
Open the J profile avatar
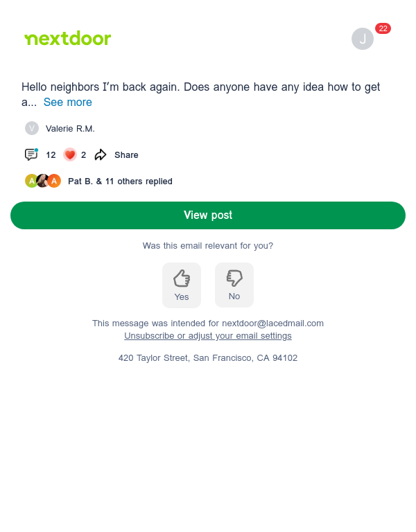pyautogui.click(x=363, y=39)
